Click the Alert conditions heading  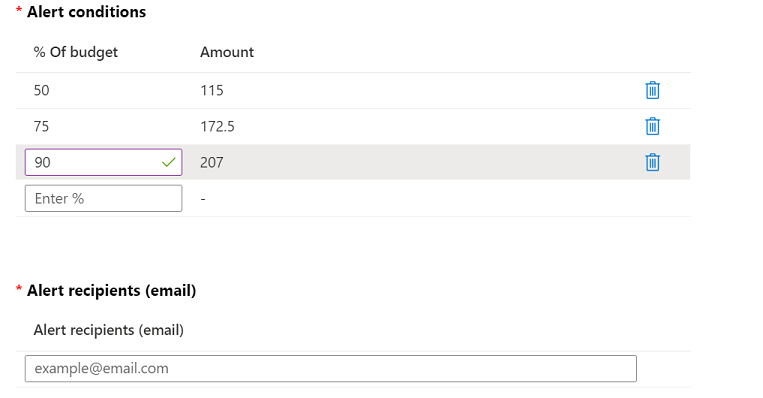coord(87,12)
